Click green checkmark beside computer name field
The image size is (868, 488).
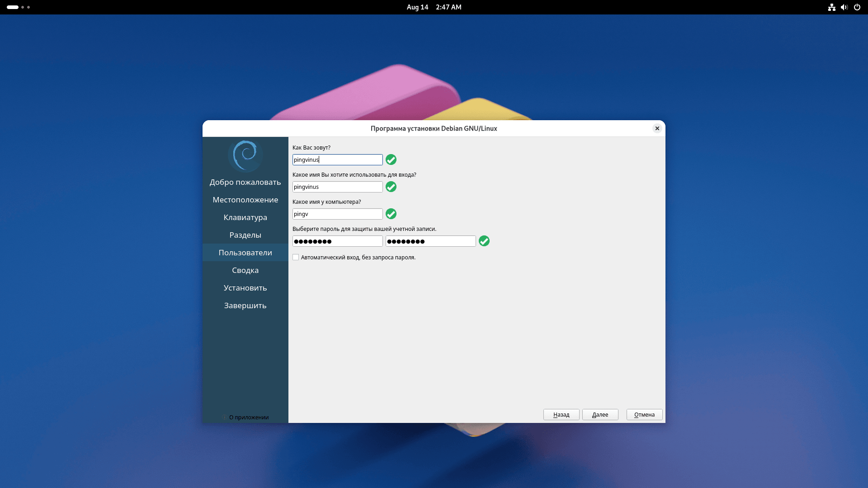(391, 214)
